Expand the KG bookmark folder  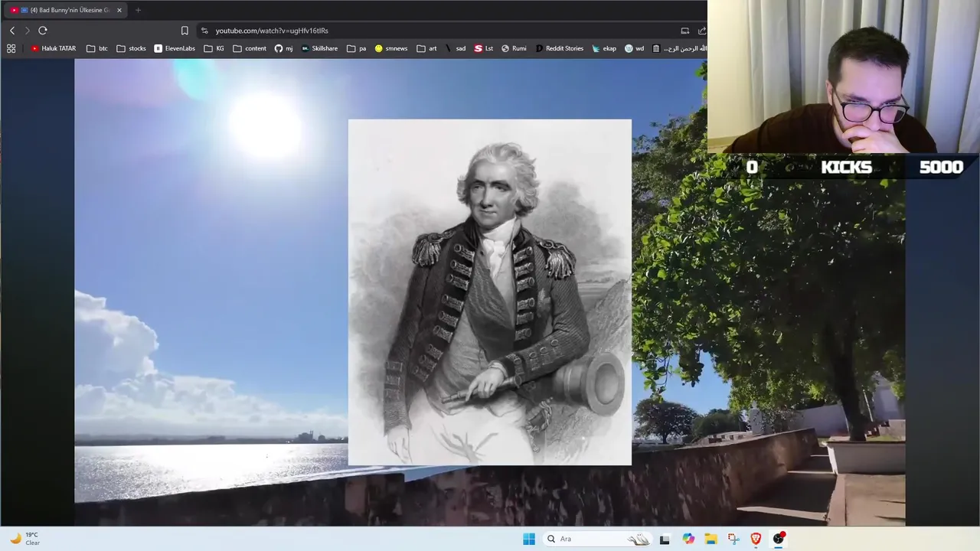coord(214,48)
